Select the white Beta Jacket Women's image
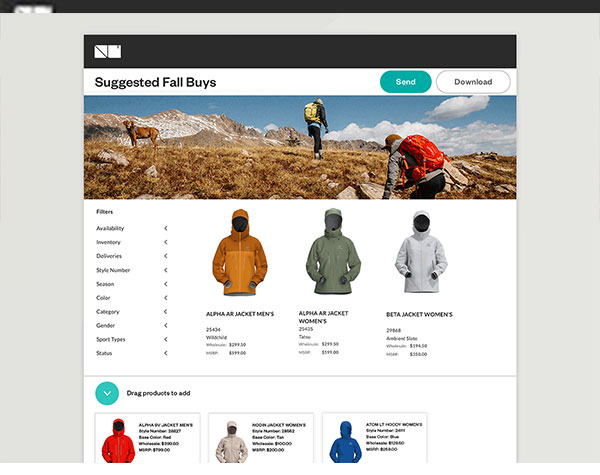This screenshot has height=475, width=600. tap(421, 251)
